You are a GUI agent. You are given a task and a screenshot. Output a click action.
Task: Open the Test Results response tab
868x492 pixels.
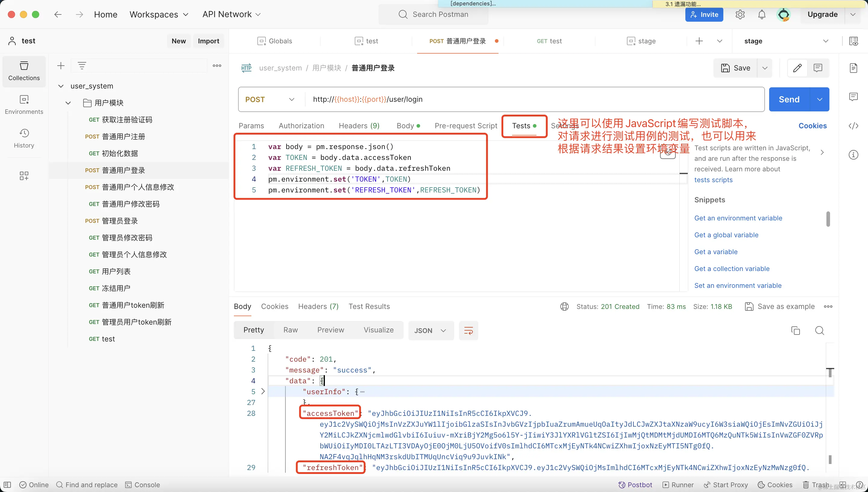[x=369, y=307]
